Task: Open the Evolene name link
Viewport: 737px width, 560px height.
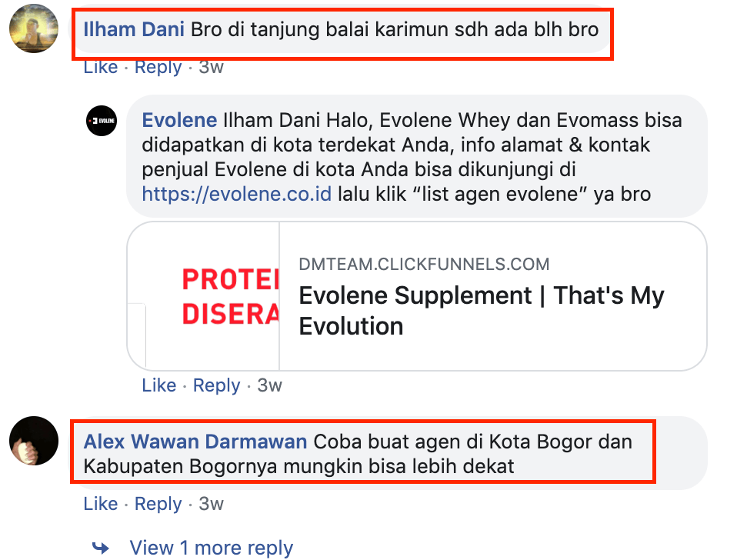Action: pyautogui.click(x=179, y=120)
